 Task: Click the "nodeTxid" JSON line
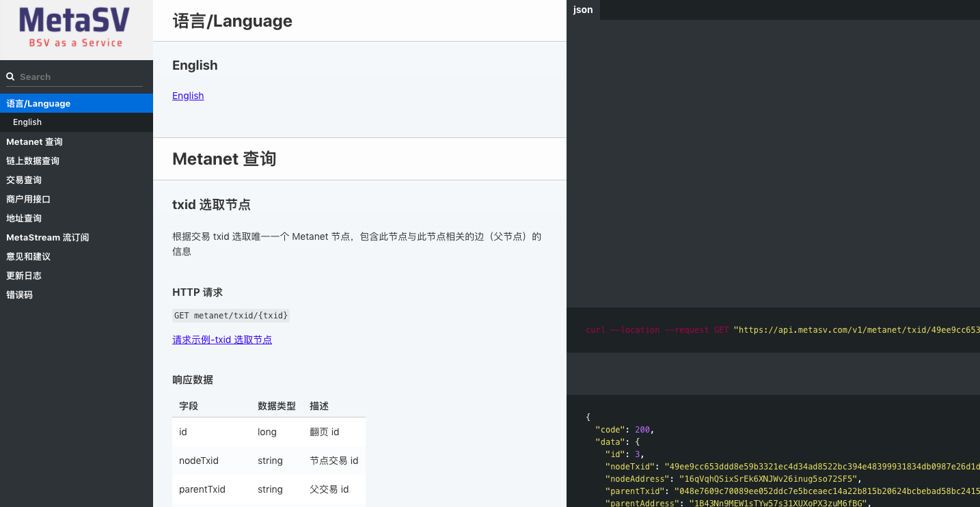point(793,467)
